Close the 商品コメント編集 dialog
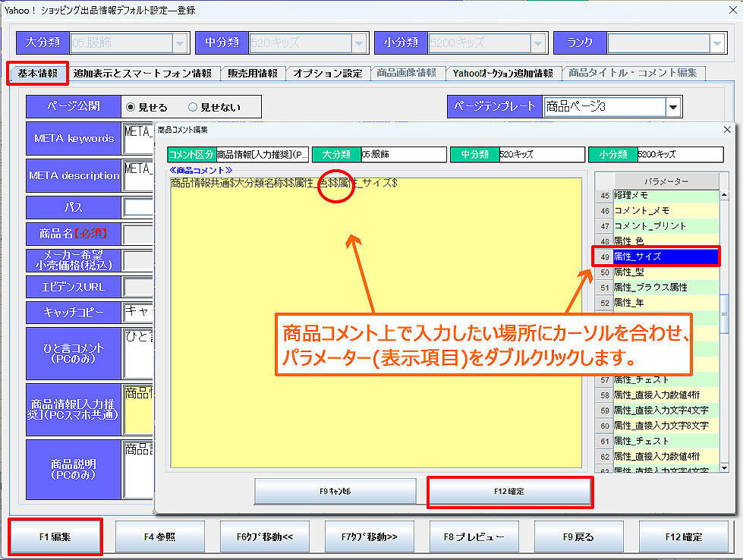The image size is (743, 560). point(727,130)
